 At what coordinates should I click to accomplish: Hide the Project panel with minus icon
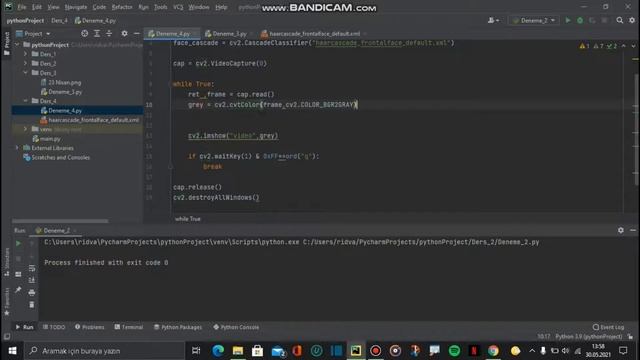tap(137, 33)
